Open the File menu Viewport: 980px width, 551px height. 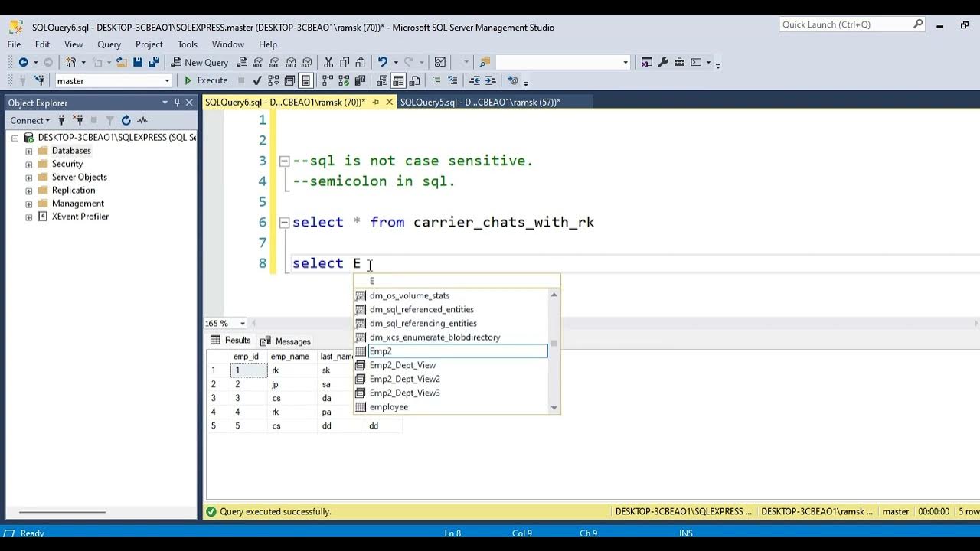pos(14,44)
